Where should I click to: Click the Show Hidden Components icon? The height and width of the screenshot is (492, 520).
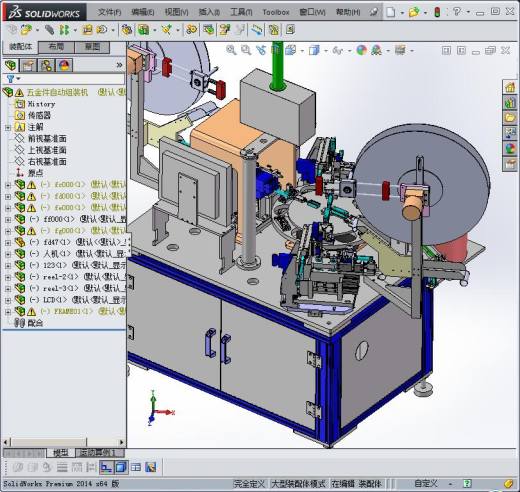pyautogui.click(x=127, y=30)
